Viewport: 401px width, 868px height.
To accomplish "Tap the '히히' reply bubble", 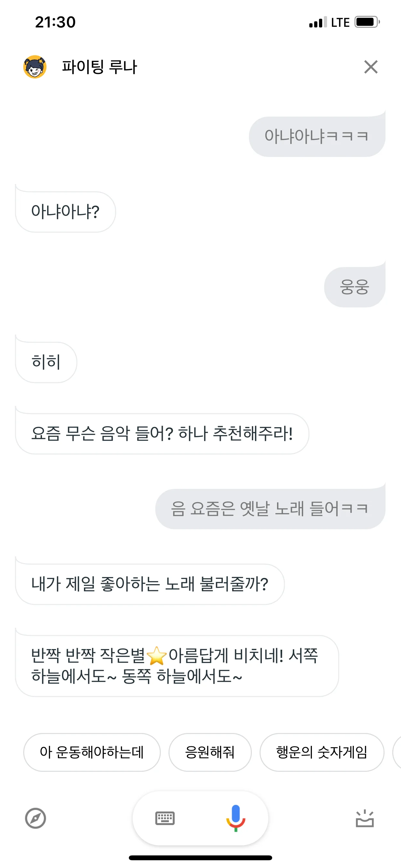I will [46, 362].
